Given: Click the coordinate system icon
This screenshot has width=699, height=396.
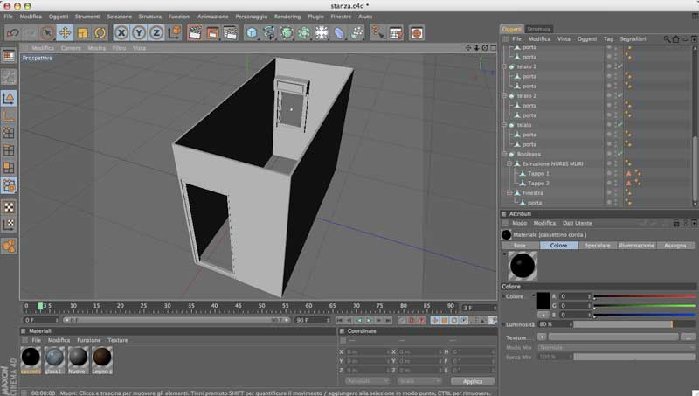Looking at the screenshot, I should tap(175, 32).
